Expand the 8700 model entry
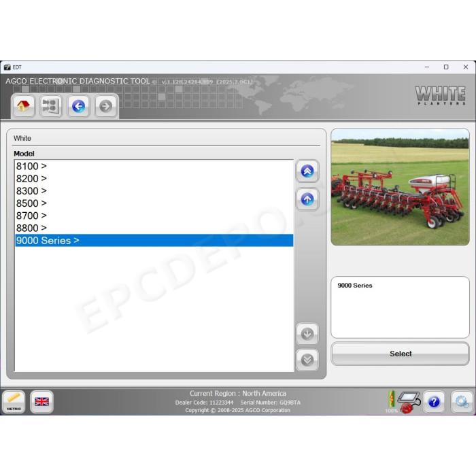 [154, 216]
